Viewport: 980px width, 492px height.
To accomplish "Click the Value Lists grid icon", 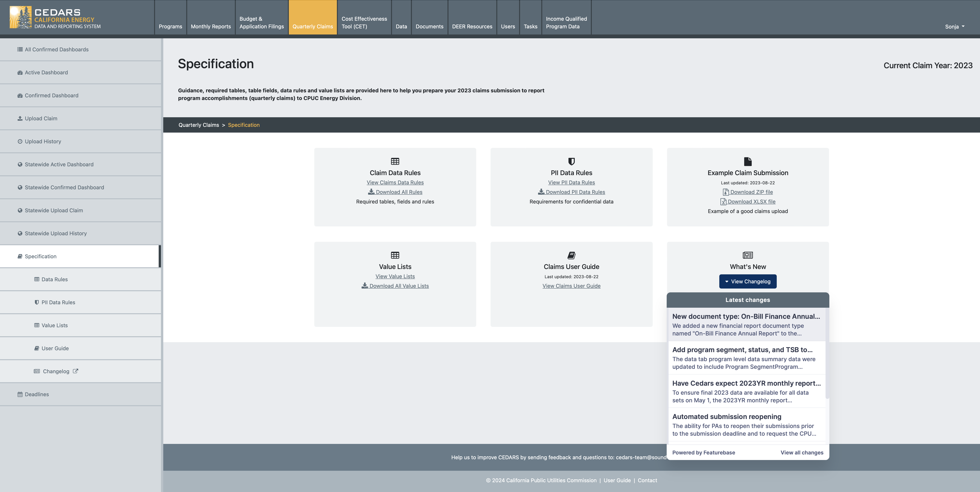I will 395,255.
